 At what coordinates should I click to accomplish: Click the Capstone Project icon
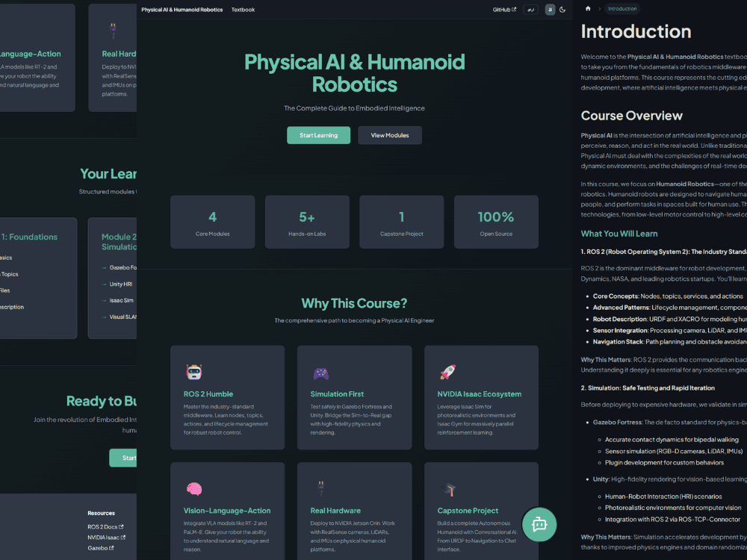coord(447,489)
